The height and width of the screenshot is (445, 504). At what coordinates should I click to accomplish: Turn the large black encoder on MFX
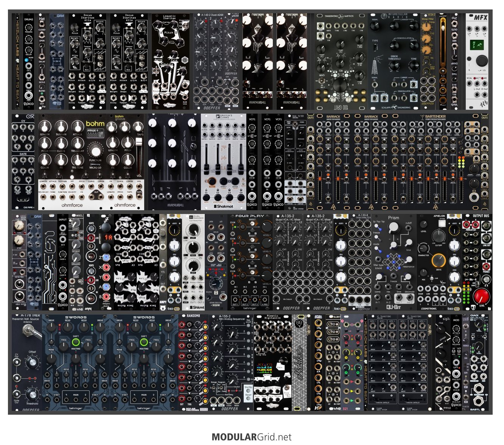pos(482,61)
